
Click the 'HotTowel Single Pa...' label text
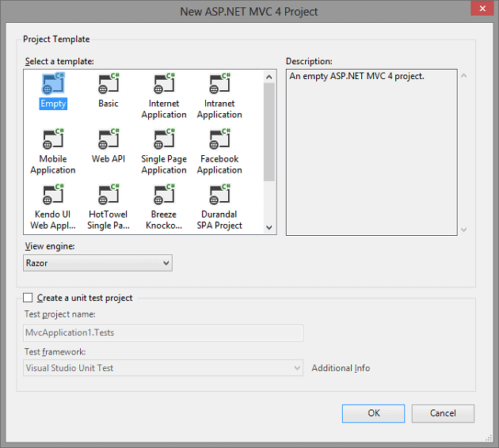tap(109, 220)
